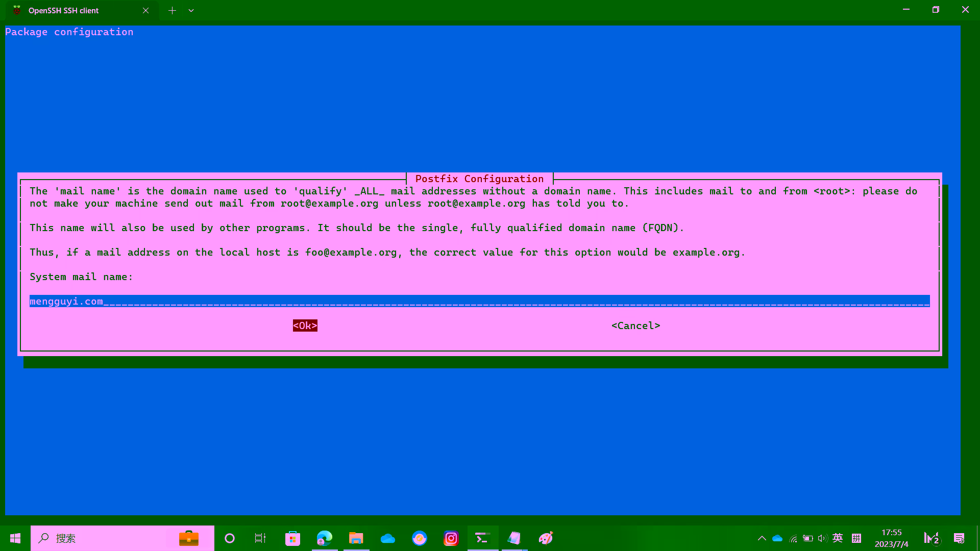Open File Explorer from taskbar
980x551 pixels.
tap(356, 538)
